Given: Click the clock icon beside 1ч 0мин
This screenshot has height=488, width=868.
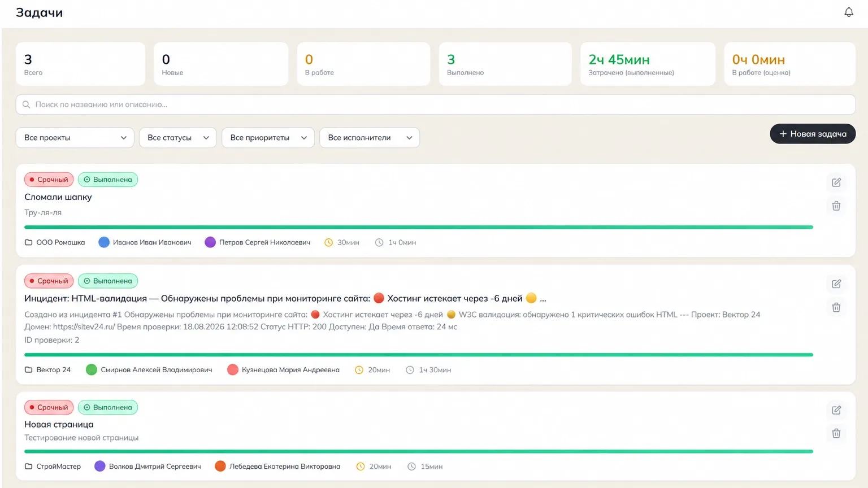Looking at the screenshot, I should [379, 242].
